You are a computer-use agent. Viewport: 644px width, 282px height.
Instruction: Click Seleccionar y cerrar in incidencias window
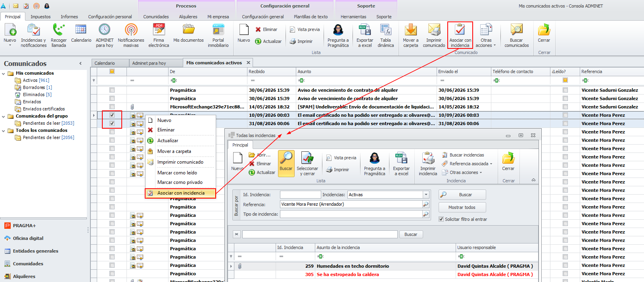[x=307, y=164]
